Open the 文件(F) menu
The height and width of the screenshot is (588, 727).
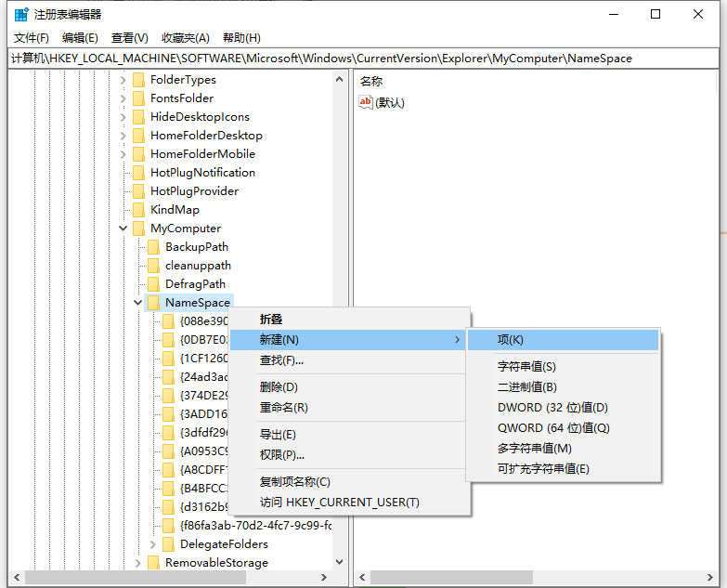[32, 38]
